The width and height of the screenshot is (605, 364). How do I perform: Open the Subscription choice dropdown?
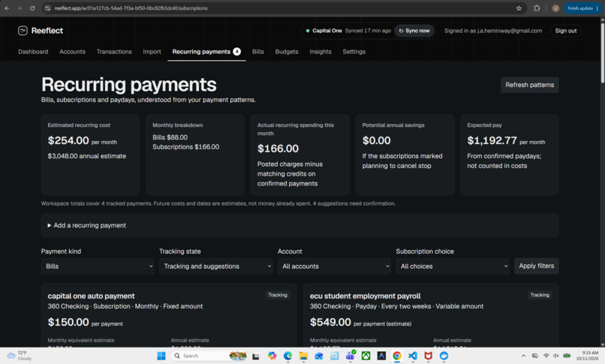452,266
